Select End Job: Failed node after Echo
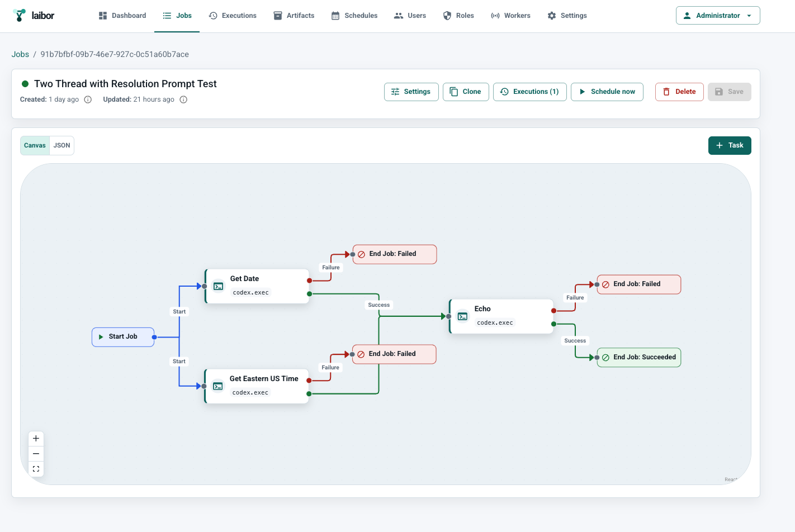Viewport: 795px width, 532px height. (x=639, y=284)
